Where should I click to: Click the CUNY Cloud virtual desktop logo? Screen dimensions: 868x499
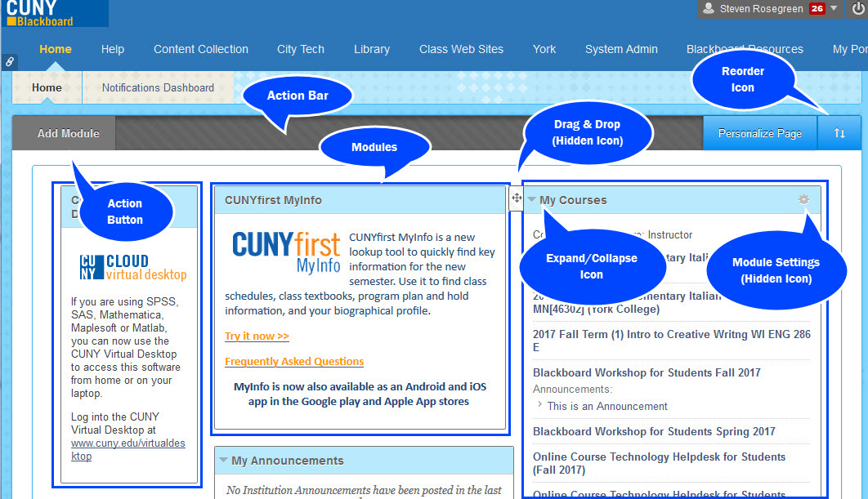click(133, 268)
